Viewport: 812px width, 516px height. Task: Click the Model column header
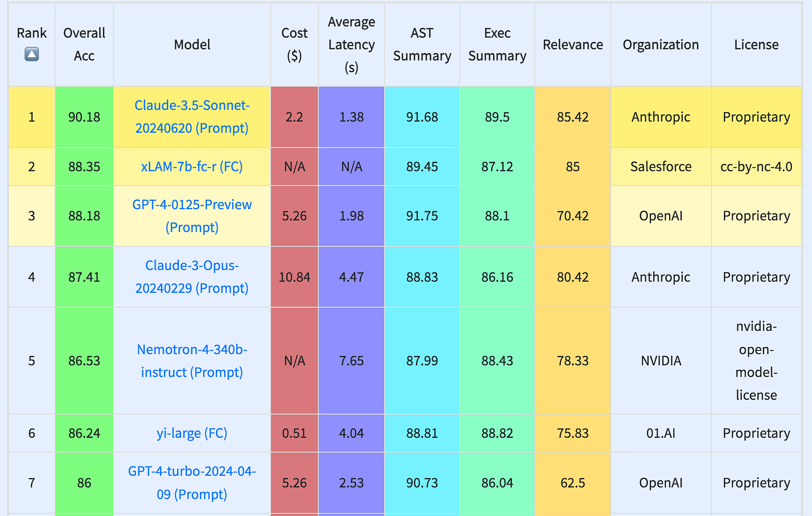[x=192, y=45]
